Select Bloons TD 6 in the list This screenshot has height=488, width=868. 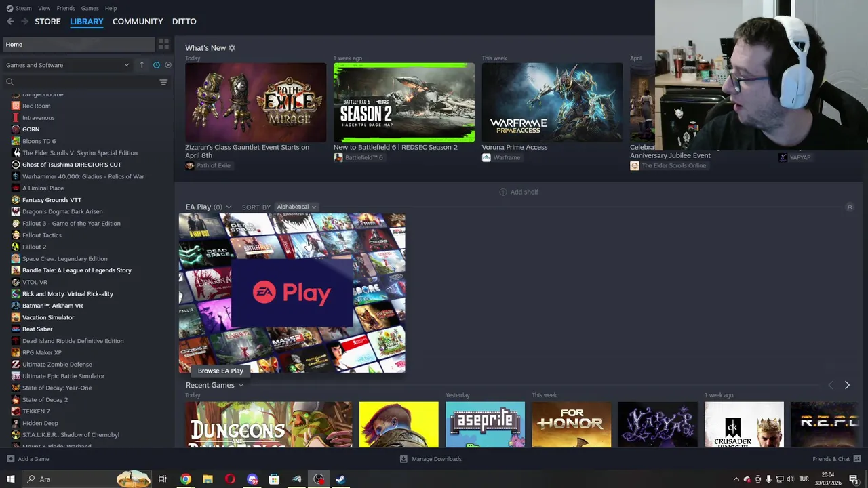(x=39, y=141)
